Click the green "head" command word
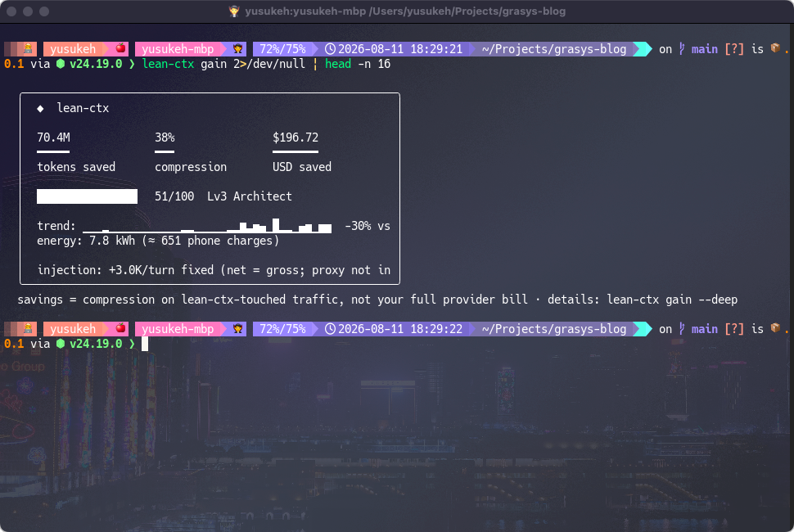 tap(338, 64)
